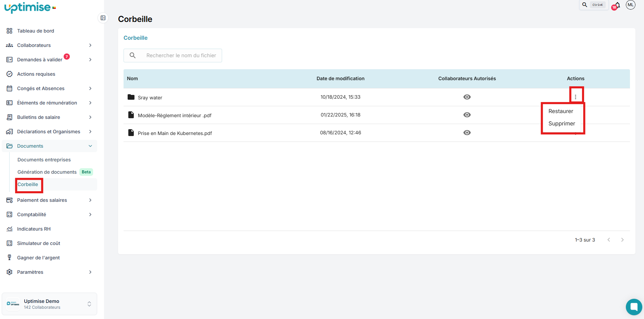Open three-dot actions for Sray water
644x319 pixels.
point(576,97)
